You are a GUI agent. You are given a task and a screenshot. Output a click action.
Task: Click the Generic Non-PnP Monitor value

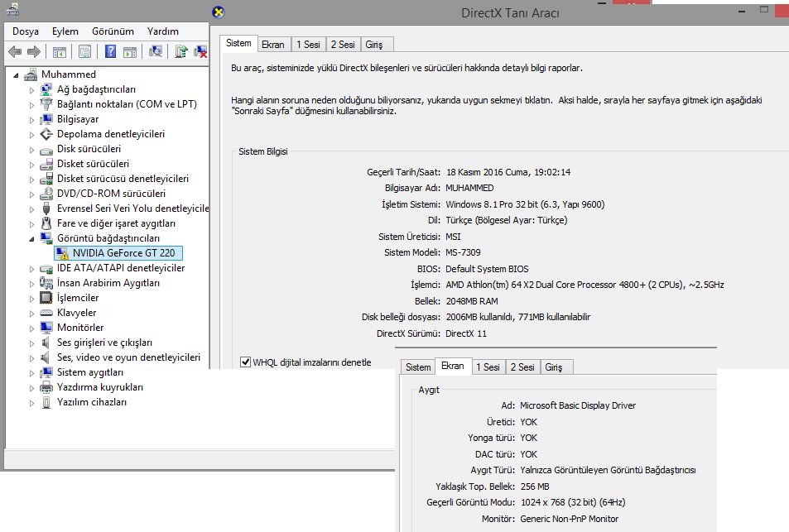pos(569,519)
